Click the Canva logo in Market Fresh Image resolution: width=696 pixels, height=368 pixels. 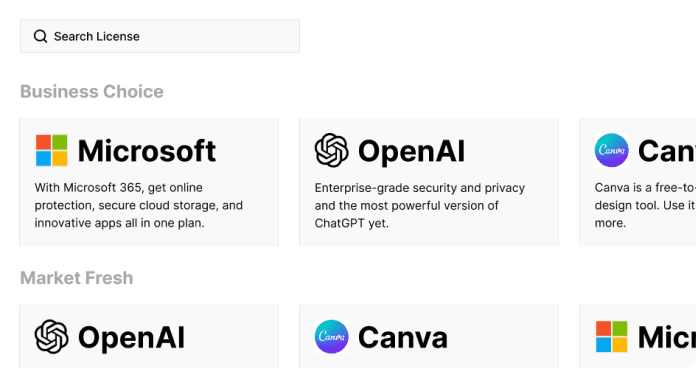tap(332, 336)
